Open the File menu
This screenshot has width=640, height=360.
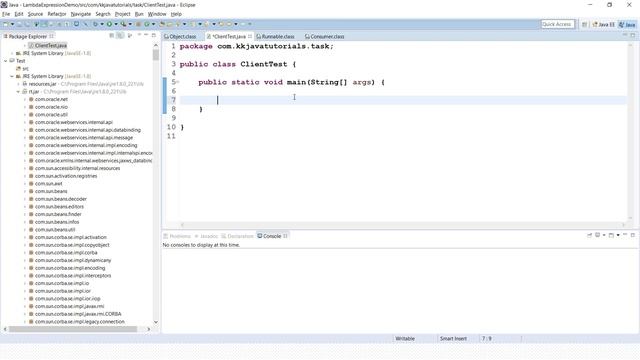point(6,14)
